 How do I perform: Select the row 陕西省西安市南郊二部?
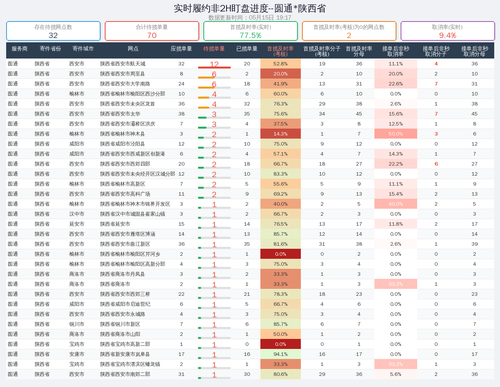250,374
